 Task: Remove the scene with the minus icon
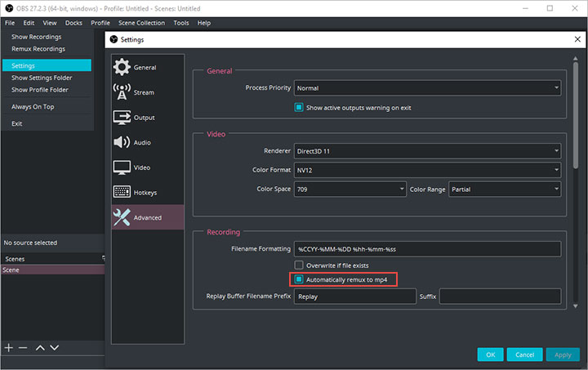point(23,347)
